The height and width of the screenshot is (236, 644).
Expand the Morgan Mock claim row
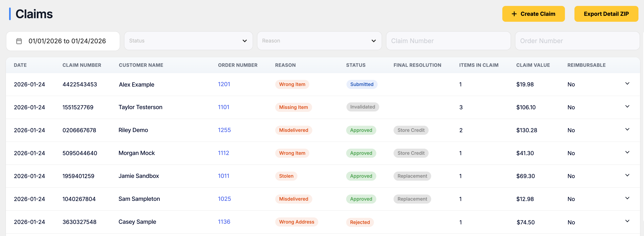pos(627,152)
